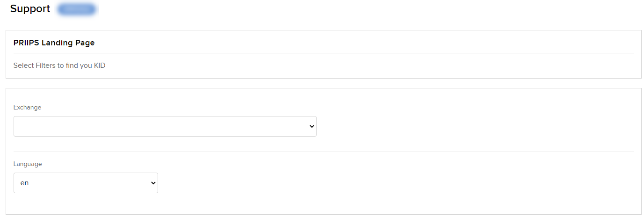Click the "Language" field label
644x218 pixels.
pos(28,164)
